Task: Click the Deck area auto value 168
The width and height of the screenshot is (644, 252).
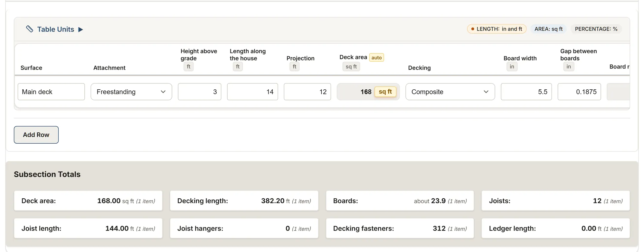Action: point(366,92)
